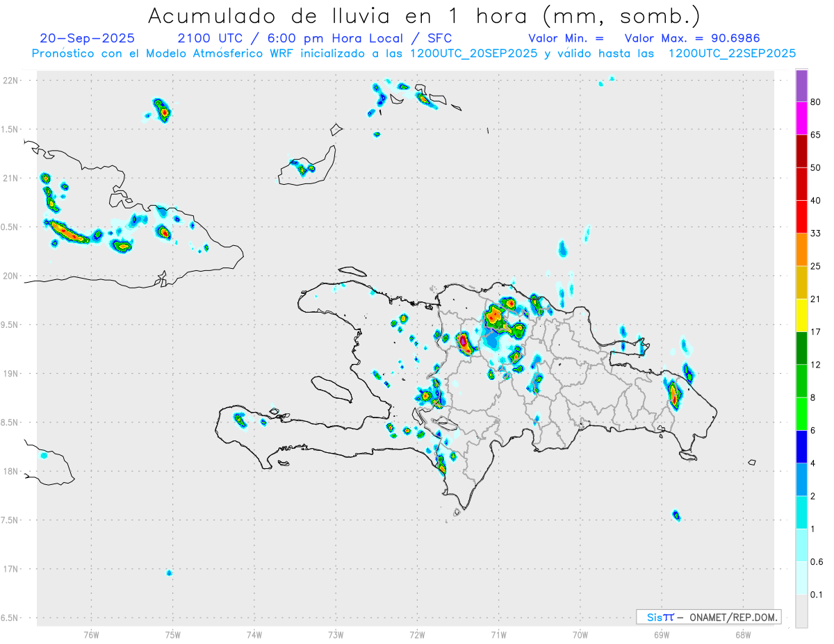
Task: Select the '73W' longitude label
Action: point(336,634)
